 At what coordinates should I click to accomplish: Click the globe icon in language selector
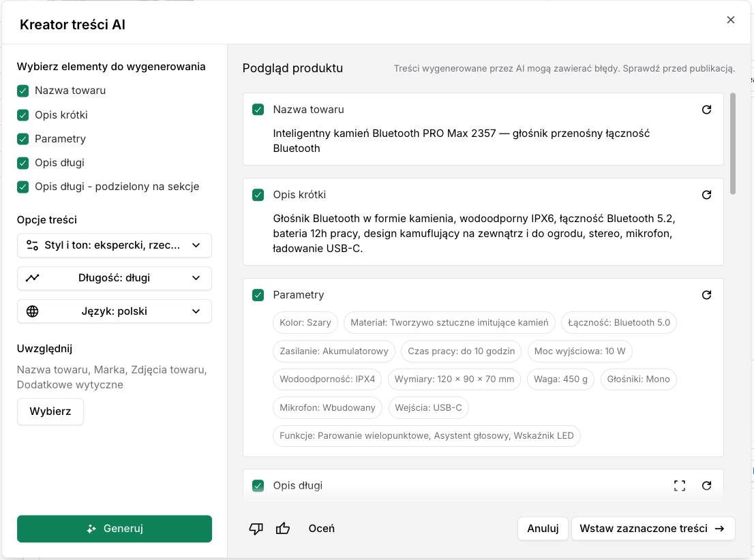32,311
